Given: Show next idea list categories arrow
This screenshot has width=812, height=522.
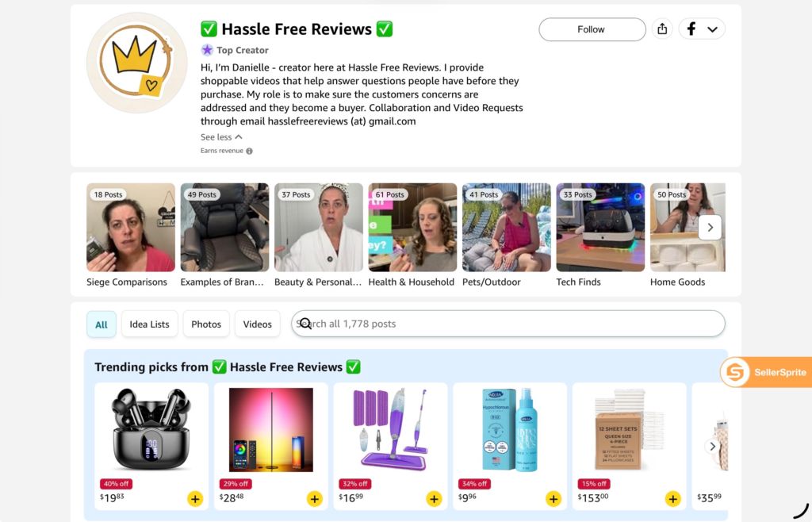Looking at the screenshot, I should [x=710, y=228].
